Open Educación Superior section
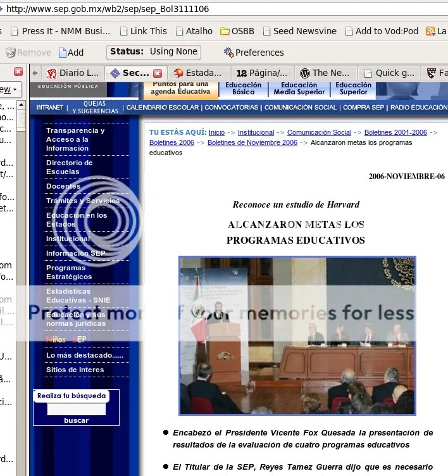 353,89
